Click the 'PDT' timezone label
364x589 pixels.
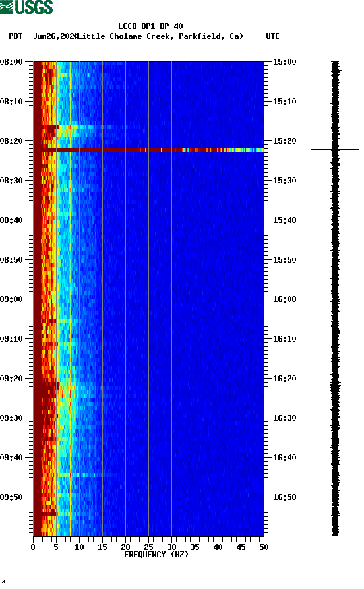pos(16,36)
